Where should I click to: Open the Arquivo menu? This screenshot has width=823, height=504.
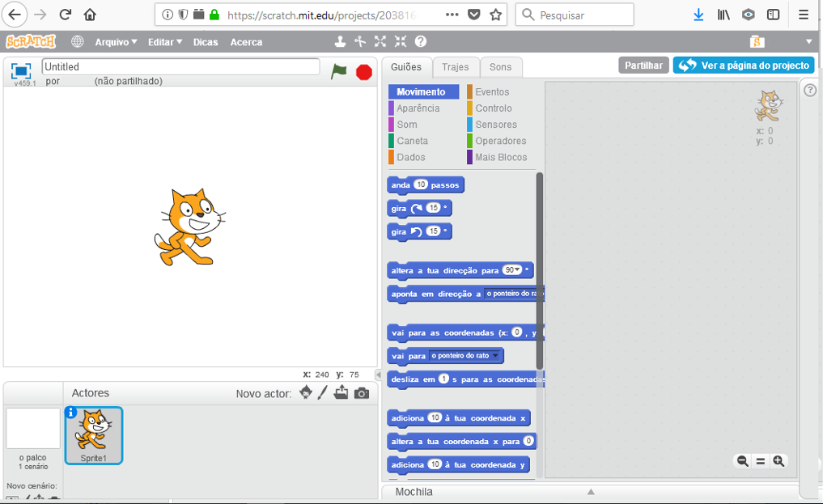116,42
